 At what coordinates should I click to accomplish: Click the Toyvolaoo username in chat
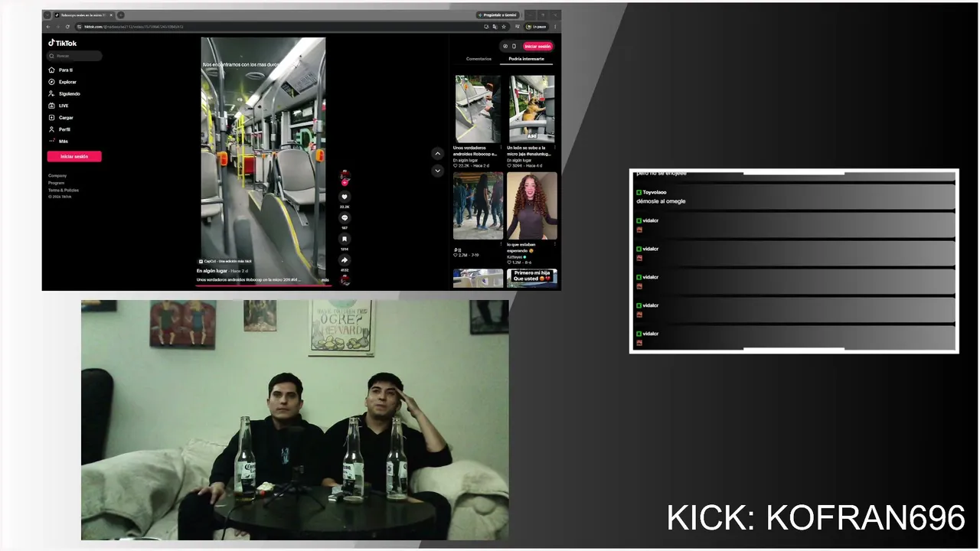[655, 192]
